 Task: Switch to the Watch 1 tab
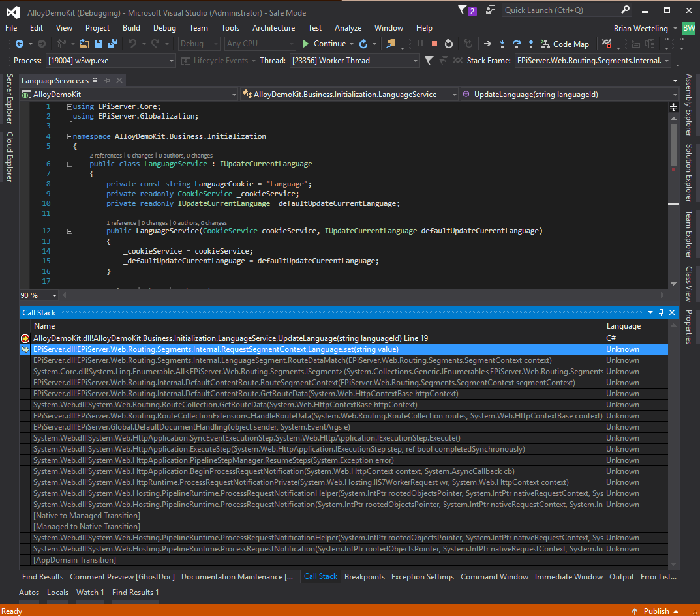click(x=90, y=593)
